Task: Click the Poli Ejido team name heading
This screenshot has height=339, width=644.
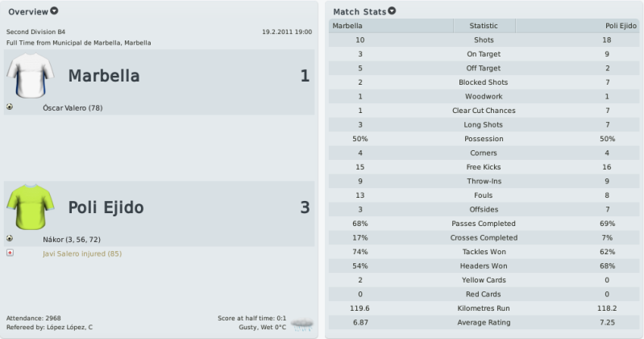Action: click(x=106, y=207)
